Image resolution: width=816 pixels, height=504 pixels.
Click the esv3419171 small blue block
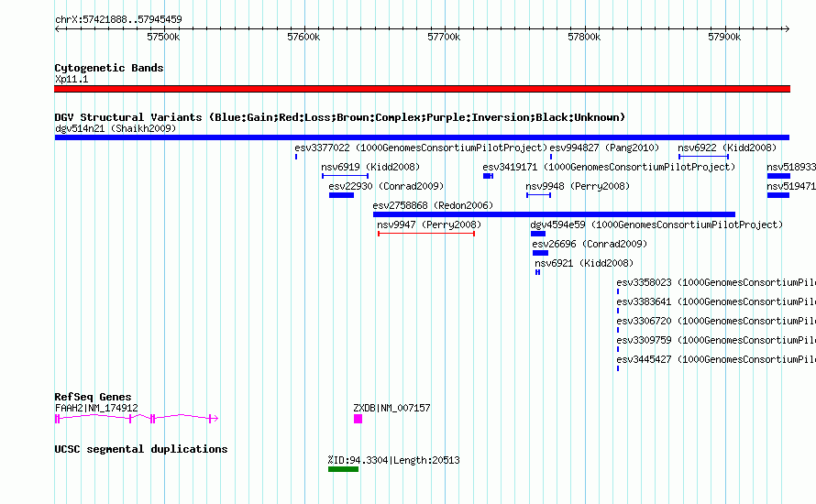pyautogui.click(x=488, y=176)
